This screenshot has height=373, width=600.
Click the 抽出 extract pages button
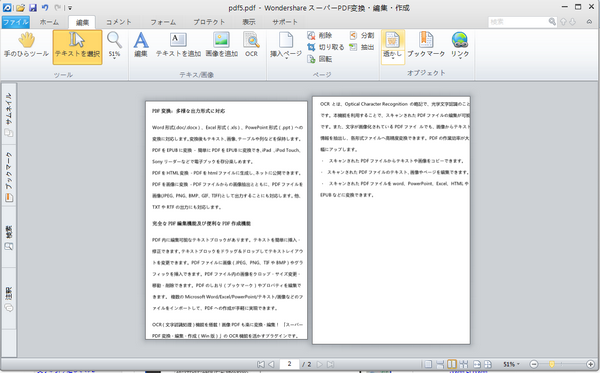click(x=362, y=47)
